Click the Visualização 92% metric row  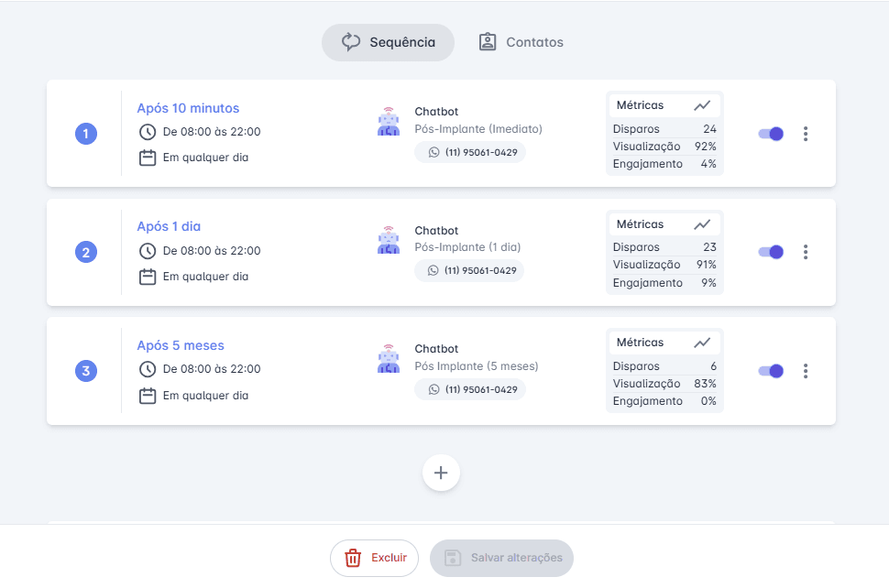(664, 146)
